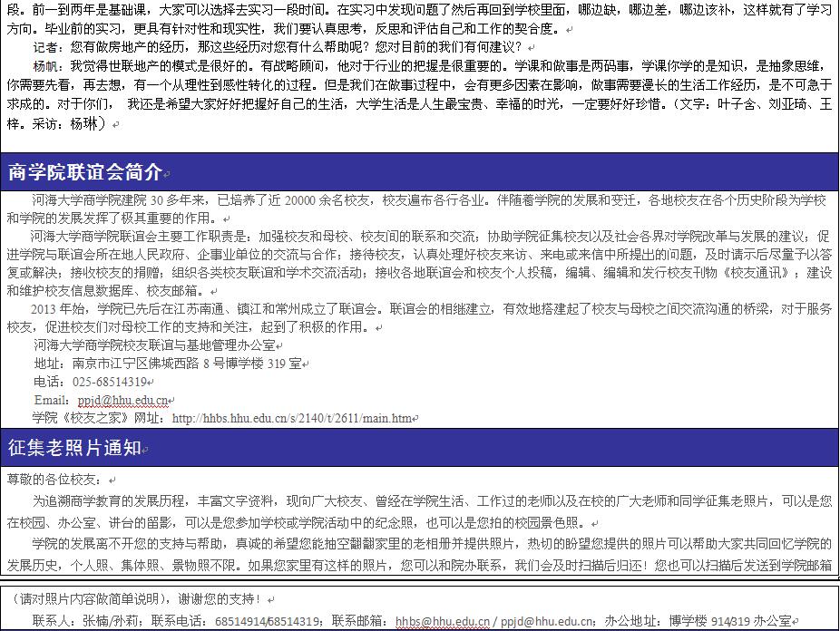Click the name 杨帆 starting the answer
The height and width of the screenshot is (631, 840).
[x=45, y=66]
